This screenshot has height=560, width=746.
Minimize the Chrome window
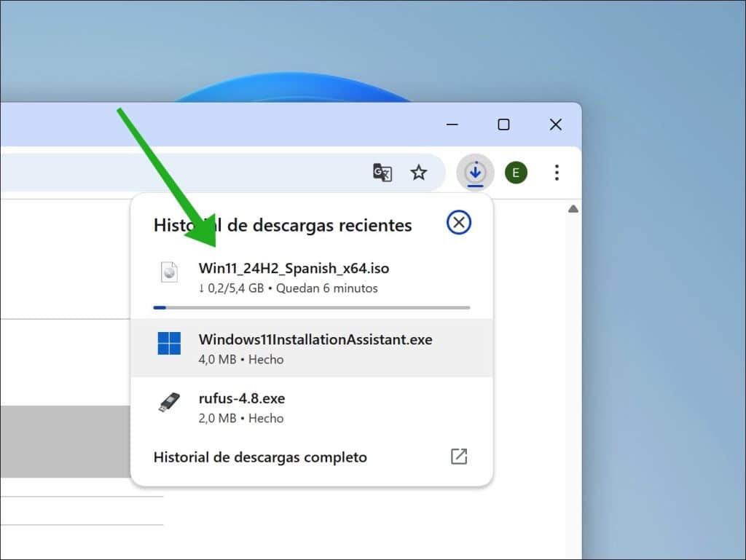pyautogui.click(x=452, y=125)
